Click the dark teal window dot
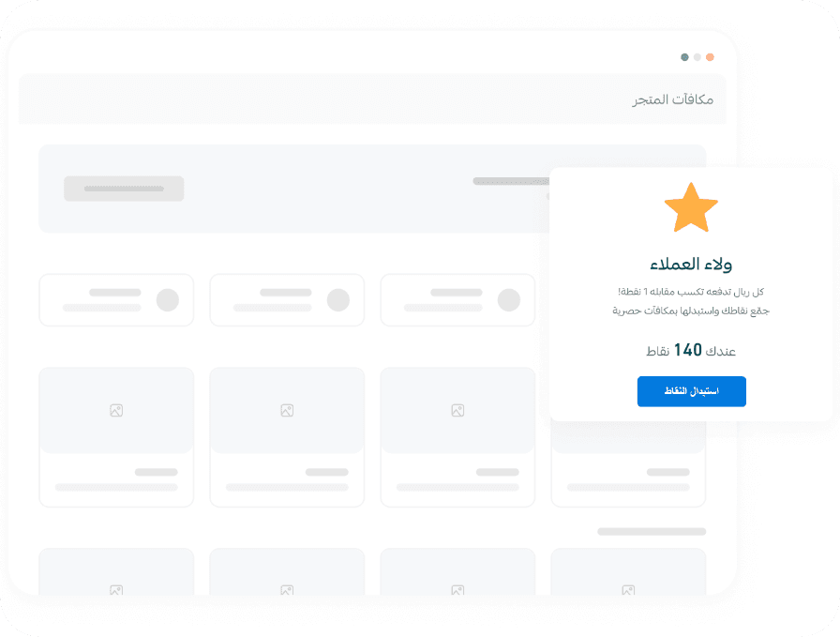The width and height of the screenshot is (840, 637). click(684, 57)
